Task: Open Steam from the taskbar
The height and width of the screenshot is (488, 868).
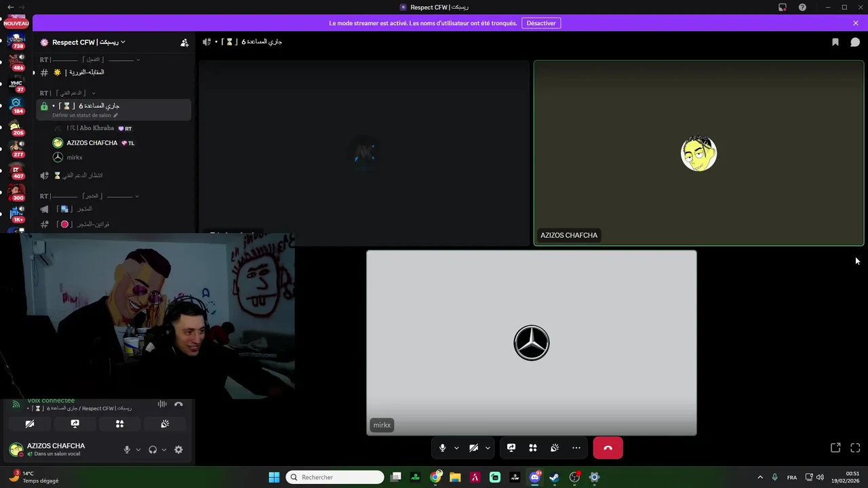Action: [555, 477]
